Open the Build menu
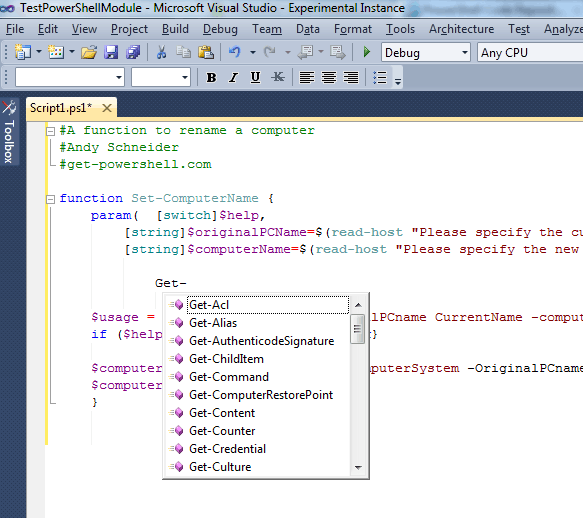The height and width of the screenshot is (518, 583). coord(175,29)
